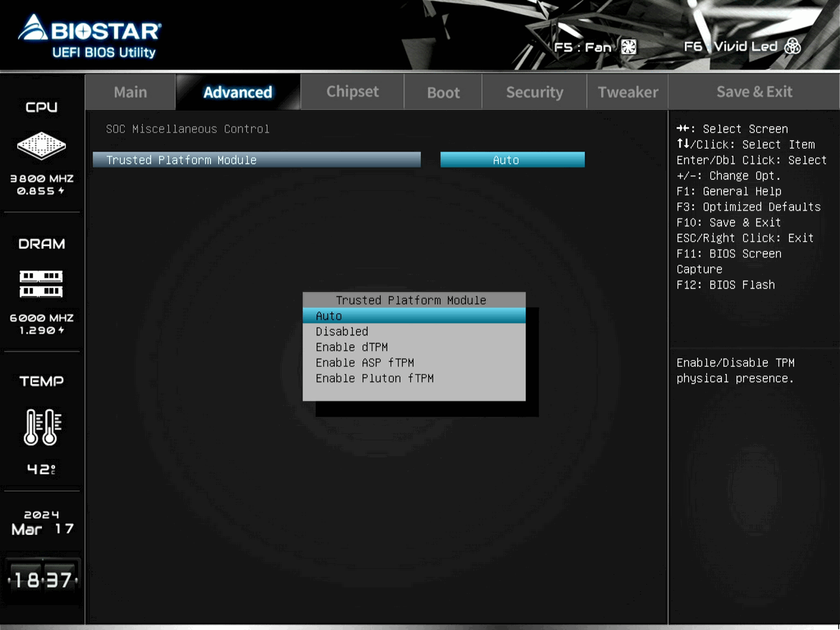This screenshot has width=840, height=630.
Task: Click the CPU label in the sidebar
Action: pyautogui.click(x=41, y=107)
